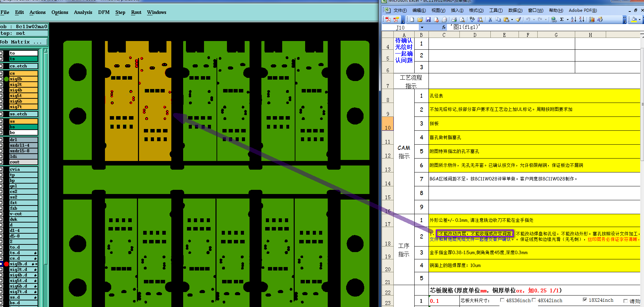The image size is (644, 307).
Task: Open the Paste options dropdown arrow
Action: click(x=512, y=20)
